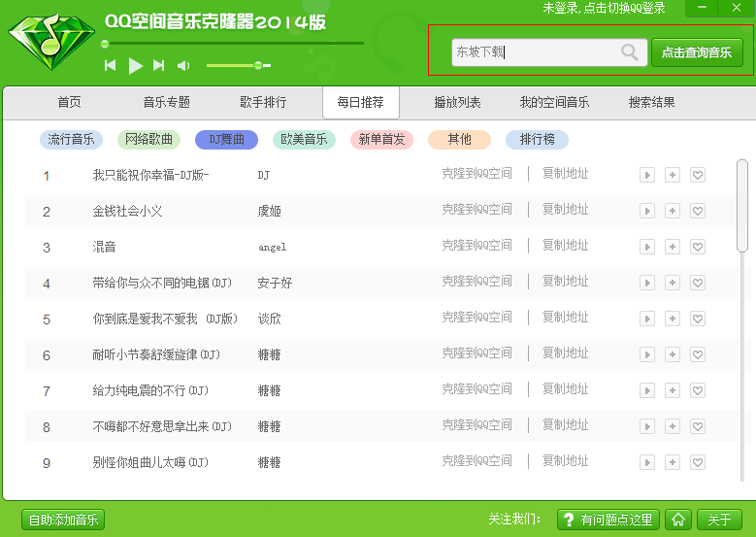Play 你到底是爱我不爱我 (DJ版)
The image size is (756, 537).
(647, 319)
